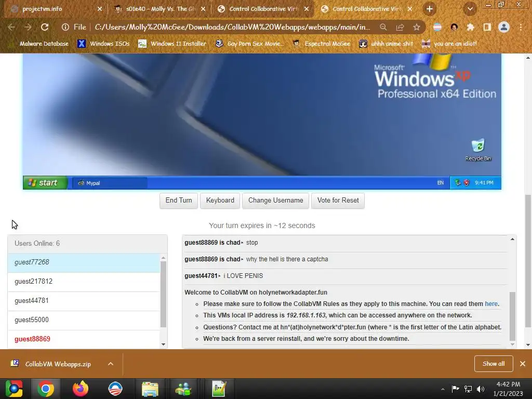Screen dimensions: 532x399
Task: Expand the tab search chevron
Action: click(470, 9)
